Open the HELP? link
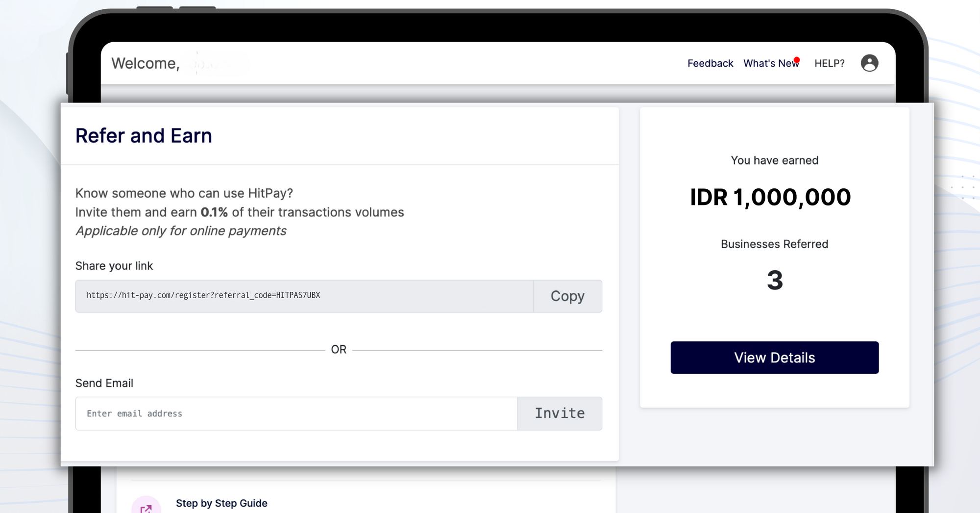The height and width of the screenshot is (513, 980). pyautogui.click(x=829, y=63)
